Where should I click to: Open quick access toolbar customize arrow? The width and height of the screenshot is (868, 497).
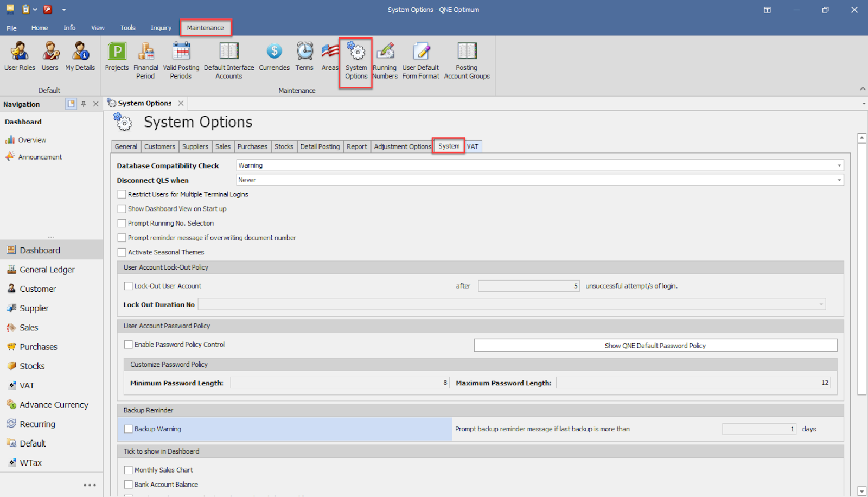[x=63, y=10]
